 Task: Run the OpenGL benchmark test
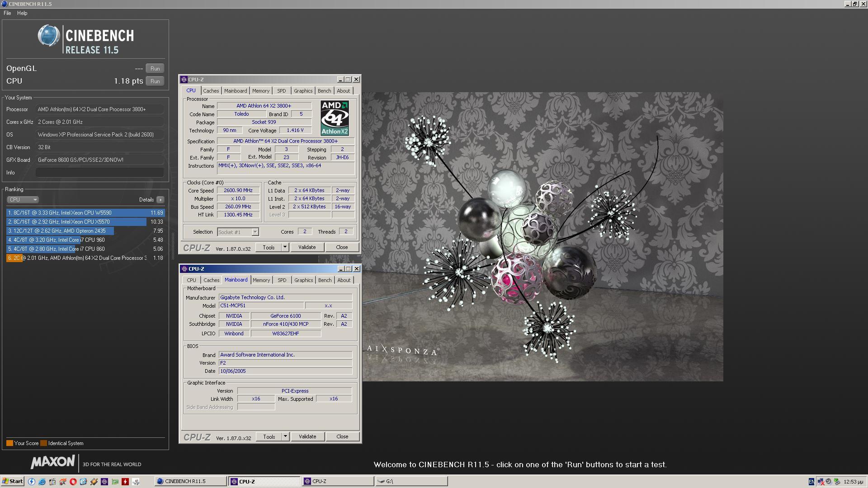(x=155, y=69)
